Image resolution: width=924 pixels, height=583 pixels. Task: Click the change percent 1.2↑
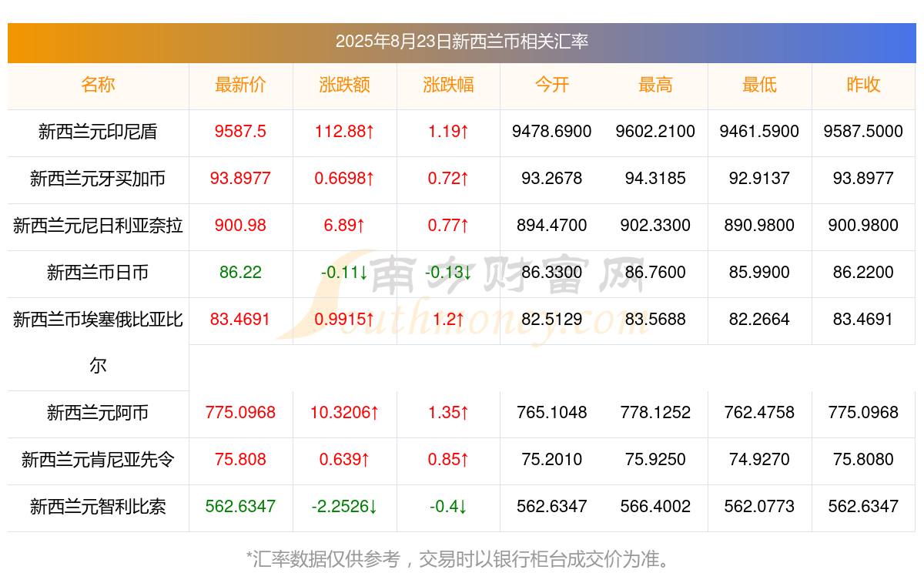(448, 320)
